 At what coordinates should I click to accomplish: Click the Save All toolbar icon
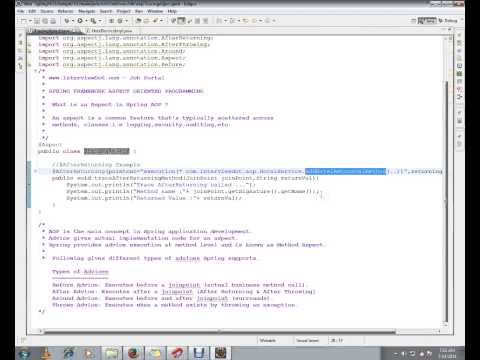(x=45, y=21)
